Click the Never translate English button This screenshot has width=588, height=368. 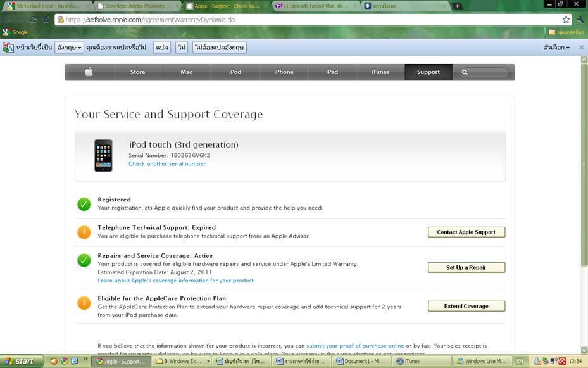[x=220, y=48]
